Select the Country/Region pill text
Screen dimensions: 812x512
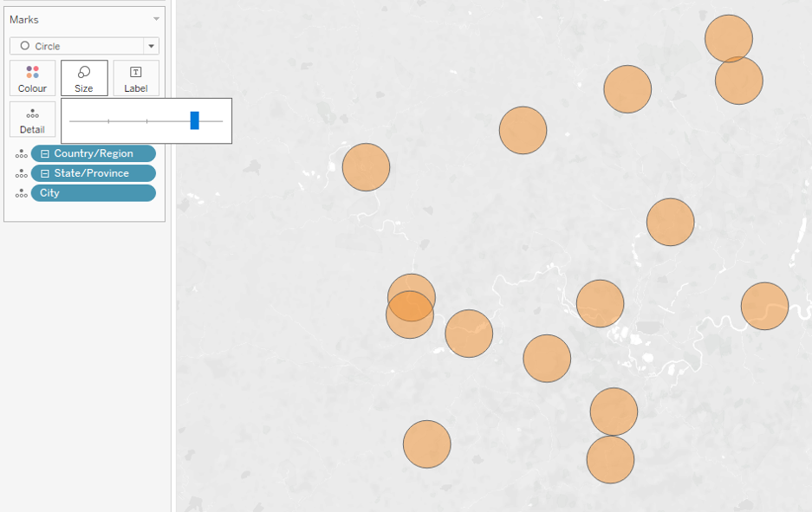tap(94, 153)
